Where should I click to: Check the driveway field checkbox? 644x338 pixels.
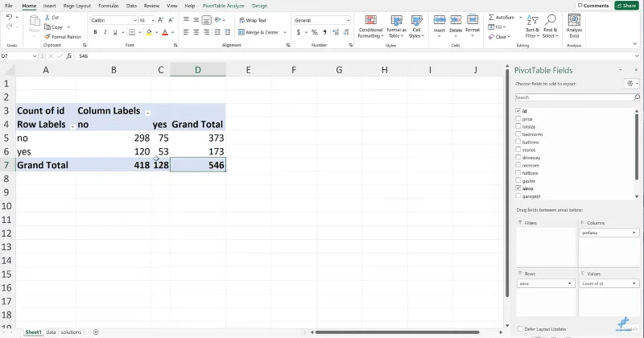coord(518,157)
